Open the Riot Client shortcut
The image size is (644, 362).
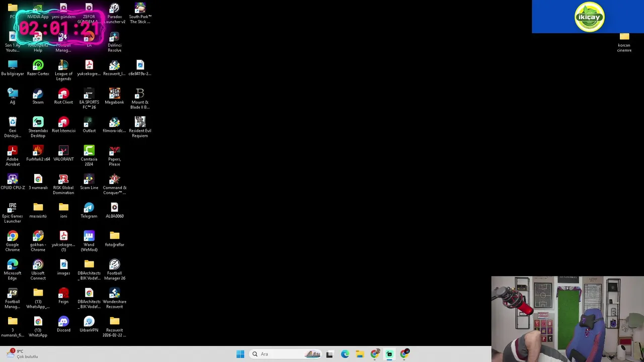click(x=63, y=97)
